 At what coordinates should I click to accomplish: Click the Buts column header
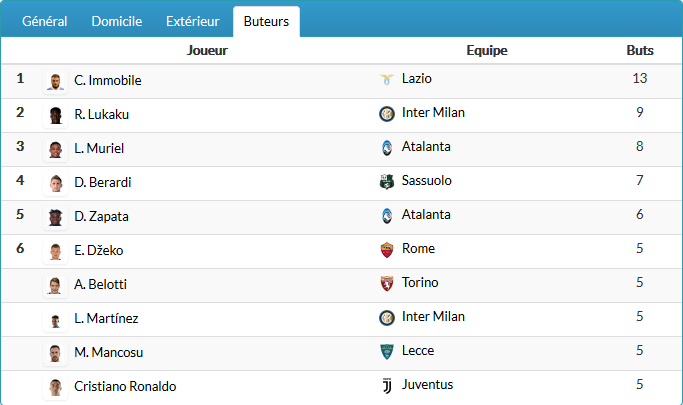pos(640,50)
